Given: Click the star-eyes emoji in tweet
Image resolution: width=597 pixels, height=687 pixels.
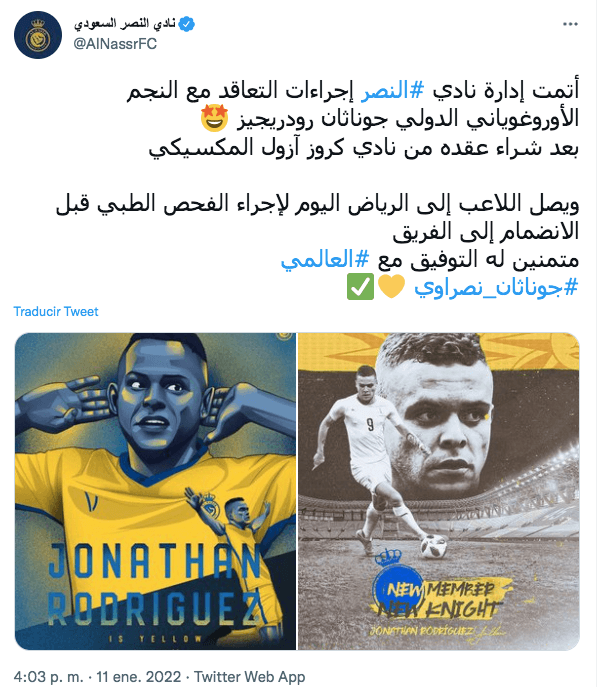Looking at the screenshot, I should pyautogui.click(x=215, y=118).
